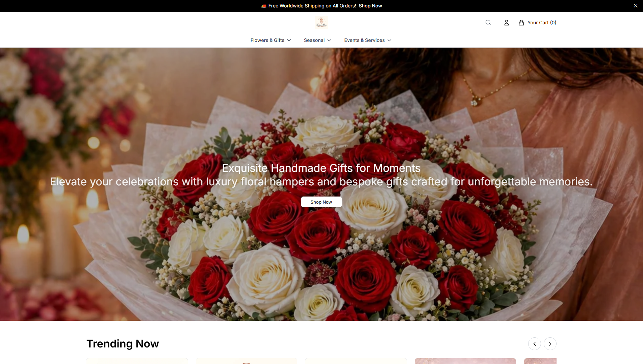Open the account user icon

[x=507, y=23]
